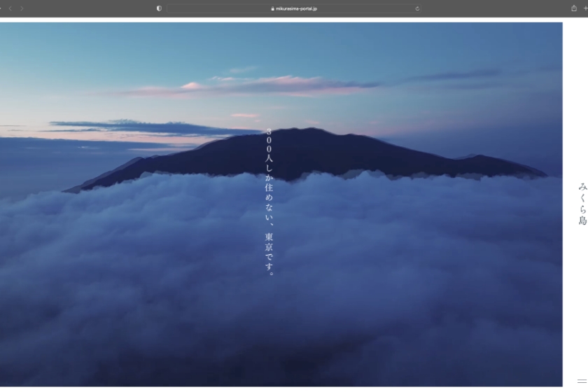The image size is (588, 392).
Task: Click the vertical headline 300人しか住めない、東京です。
Action: click(269, 202)
